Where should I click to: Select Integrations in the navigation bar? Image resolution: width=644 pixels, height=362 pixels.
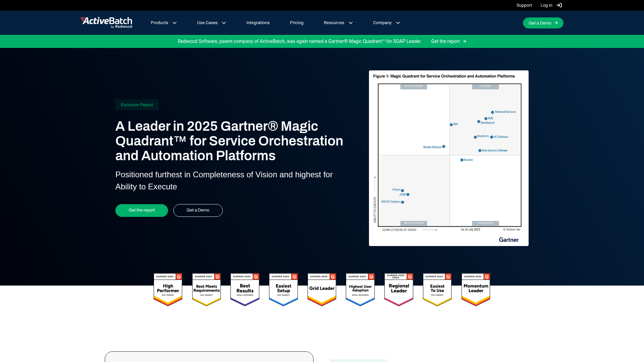pyautogui.click(x=258, y=23)
